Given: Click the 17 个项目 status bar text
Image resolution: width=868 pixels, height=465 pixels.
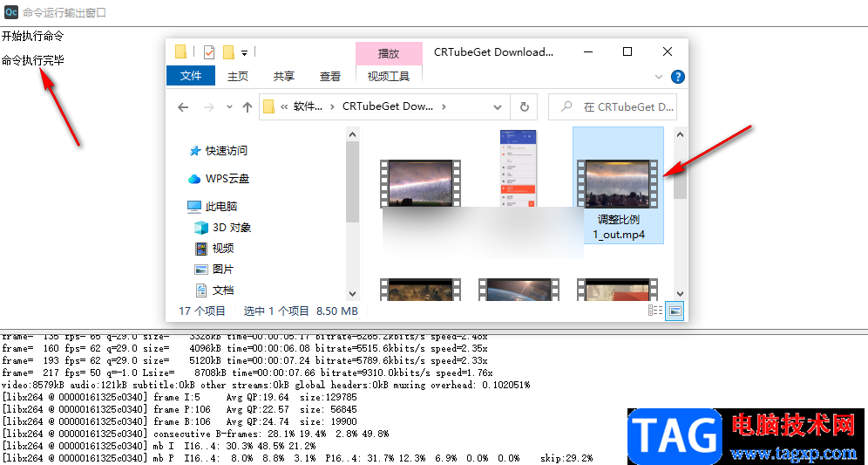Looking at the screenshot, I should [x=202, y=311].
